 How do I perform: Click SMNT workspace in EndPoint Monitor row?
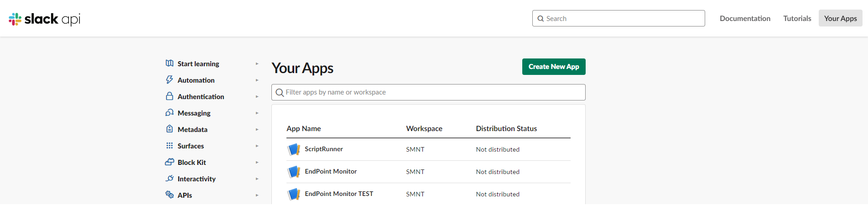point(415,172)
